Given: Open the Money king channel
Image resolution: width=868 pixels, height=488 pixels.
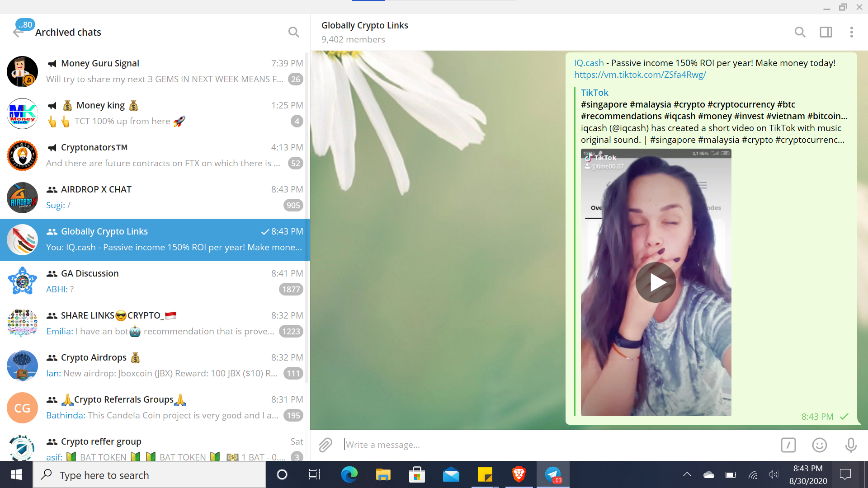Looking at the screenshot, I should (155, 113).
